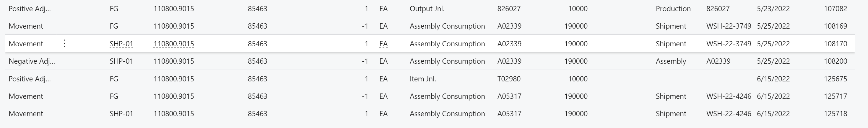The width and height of the screenshot is (868, 128).
Task: Select the 6/15/2022 date in the Item Jnl. row
Action: 773,79
